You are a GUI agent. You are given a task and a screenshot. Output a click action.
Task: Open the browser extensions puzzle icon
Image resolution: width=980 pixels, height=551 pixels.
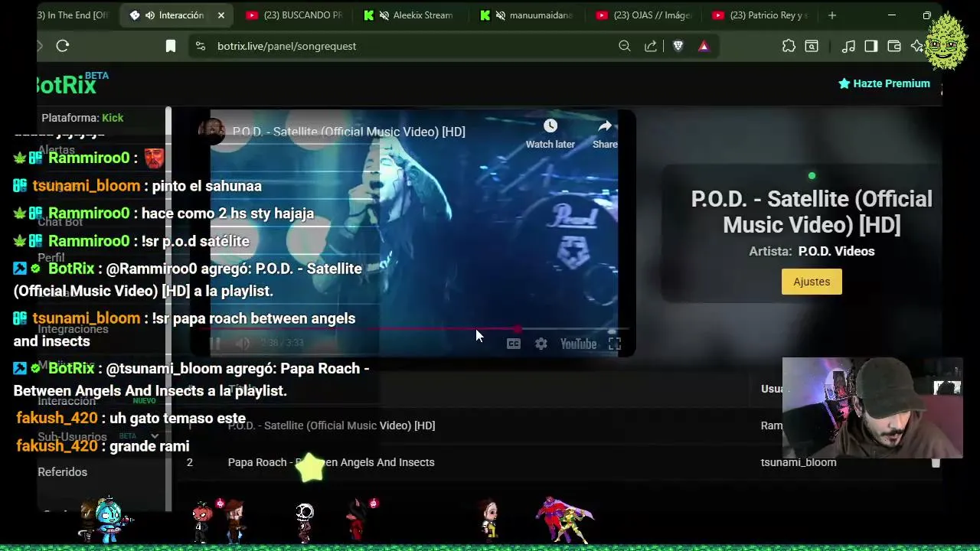[789, 46]
